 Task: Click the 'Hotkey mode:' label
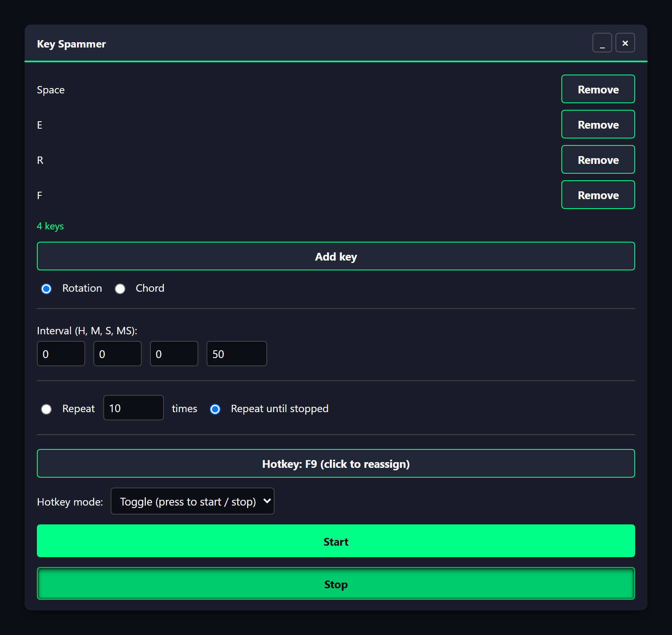click(70, 502)
